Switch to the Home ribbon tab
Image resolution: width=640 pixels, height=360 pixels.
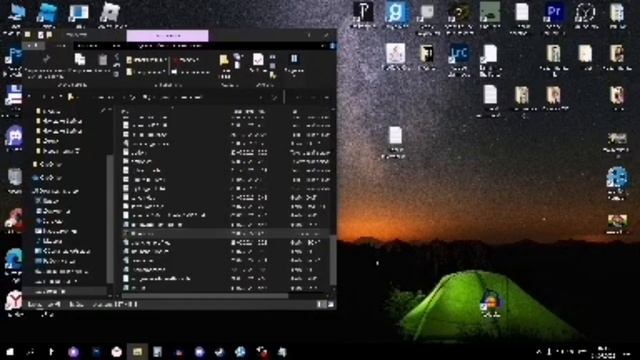pos(60,46)
